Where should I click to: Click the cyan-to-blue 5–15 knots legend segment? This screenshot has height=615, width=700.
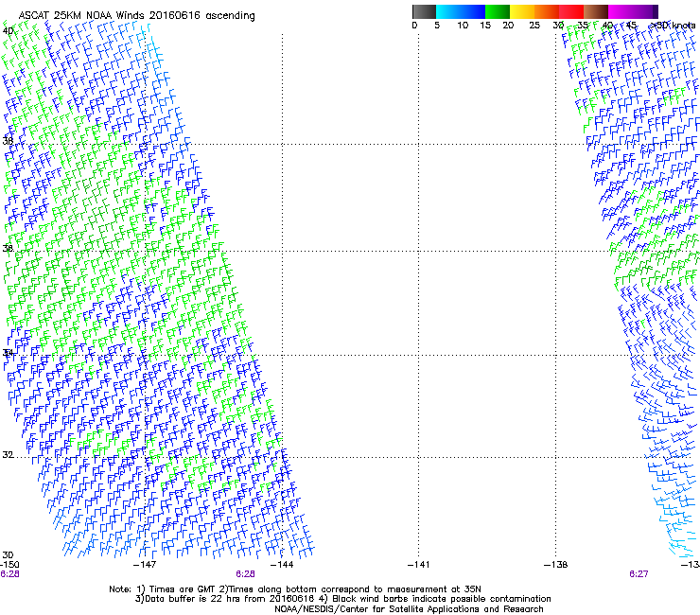(x=461, y=11)
